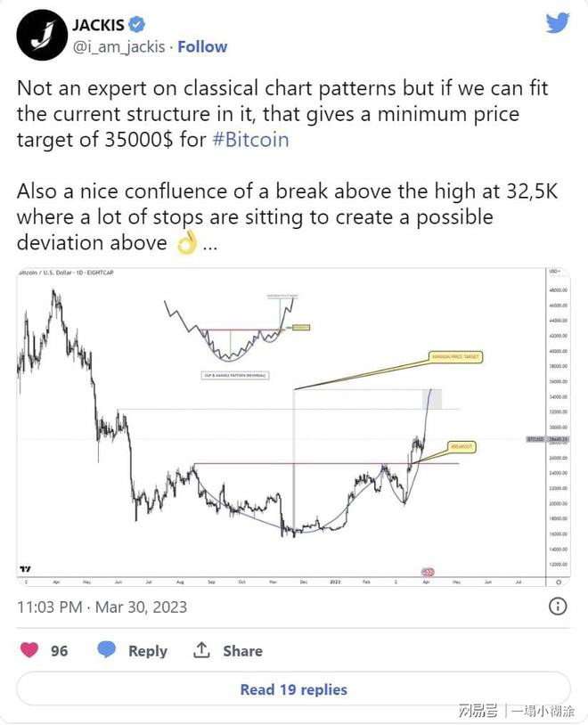This screenshot has height=725, width=588.
Task: Click the BTCUSD price label on the axis
Action: (x=535, y=438)
